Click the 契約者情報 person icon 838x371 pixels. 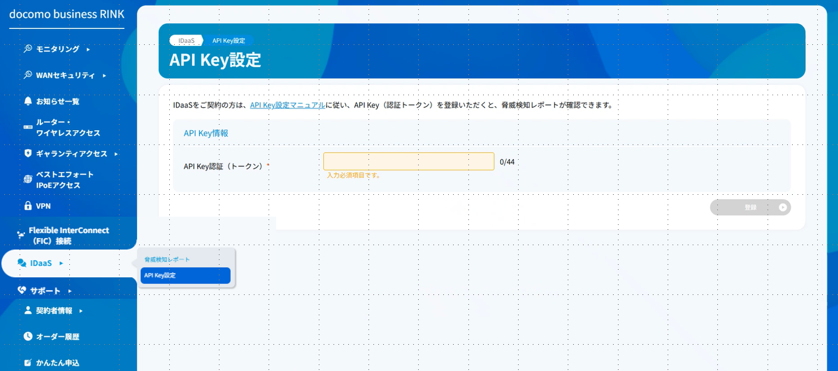(x=28, y=310)
